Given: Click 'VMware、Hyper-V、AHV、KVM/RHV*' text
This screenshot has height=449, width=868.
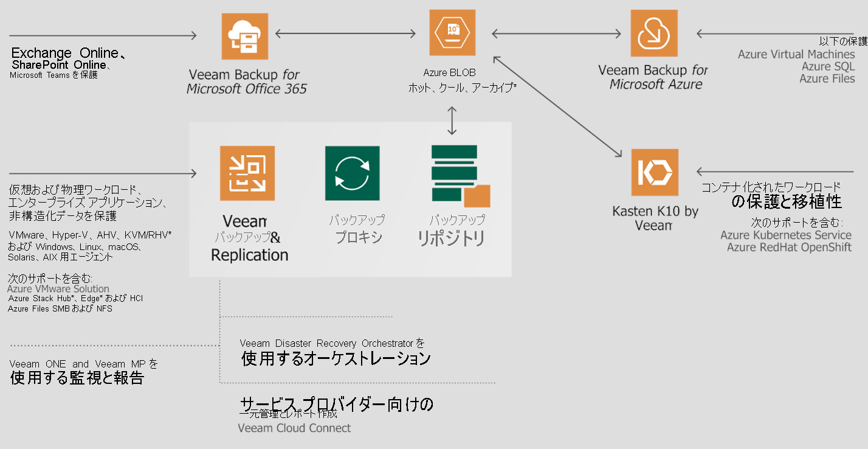Looking at the screenshot, I should [90, 235].
